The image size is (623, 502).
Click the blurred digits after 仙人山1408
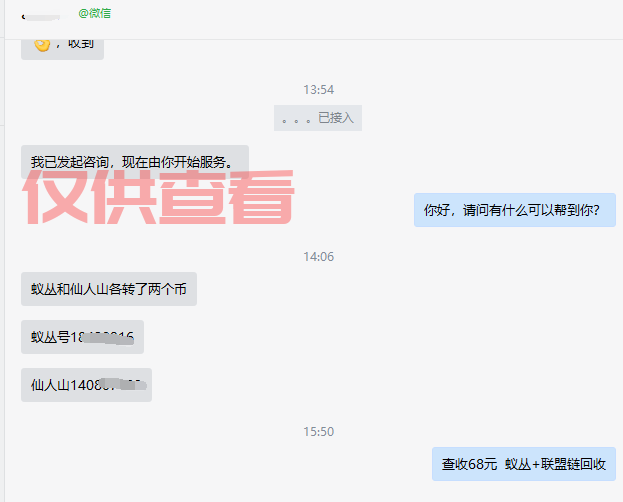pyautogui.click(x=122, y=385)
